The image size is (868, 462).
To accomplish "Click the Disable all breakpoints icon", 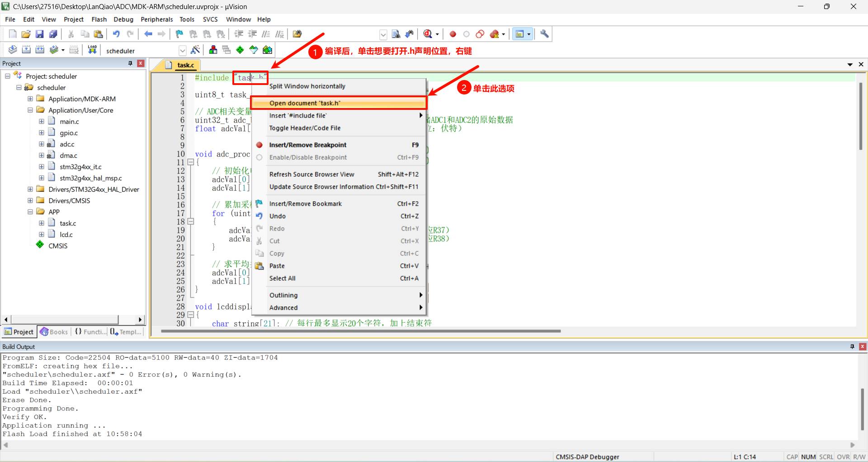I will pyautogui.click(x=480, y=34).
